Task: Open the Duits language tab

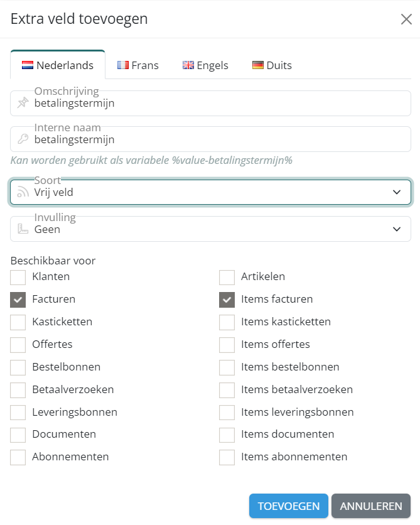Action: (272, 65)
